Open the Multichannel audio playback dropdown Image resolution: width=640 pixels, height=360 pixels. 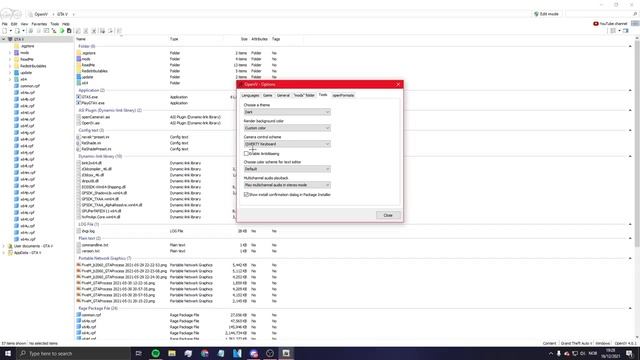287,185
